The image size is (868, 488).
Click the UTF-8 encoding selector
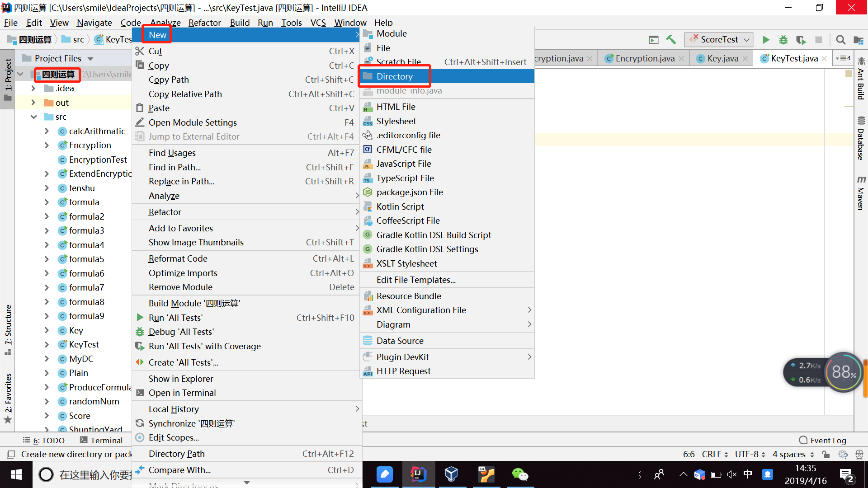click(750, 454)
